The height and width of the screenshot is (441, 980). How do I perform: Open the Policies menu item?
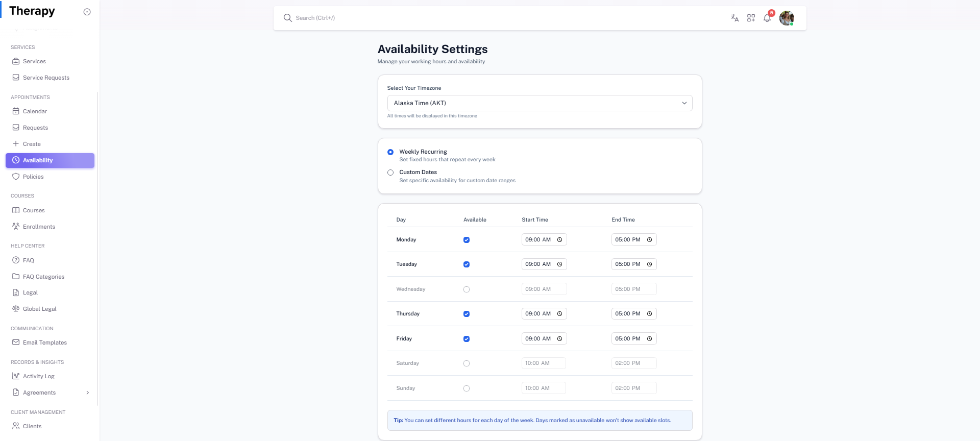[50, 177]
